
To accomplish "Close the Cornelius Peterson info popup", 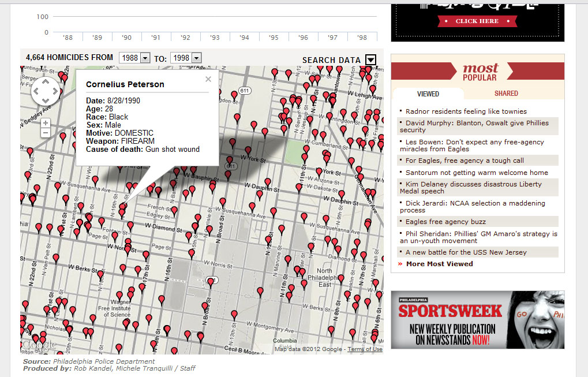I will tap(208, 80).
